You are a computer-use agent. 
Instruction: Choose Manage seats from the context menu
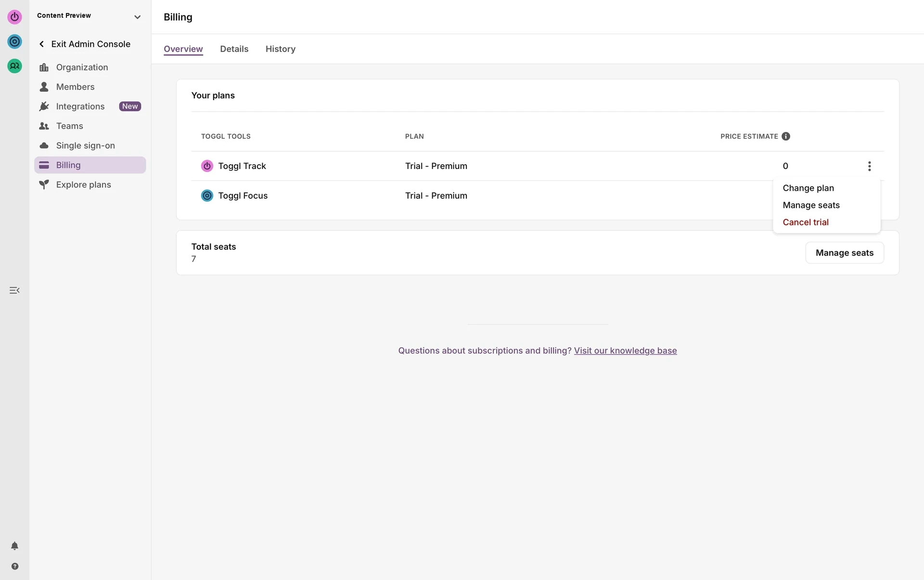point(811,206)
